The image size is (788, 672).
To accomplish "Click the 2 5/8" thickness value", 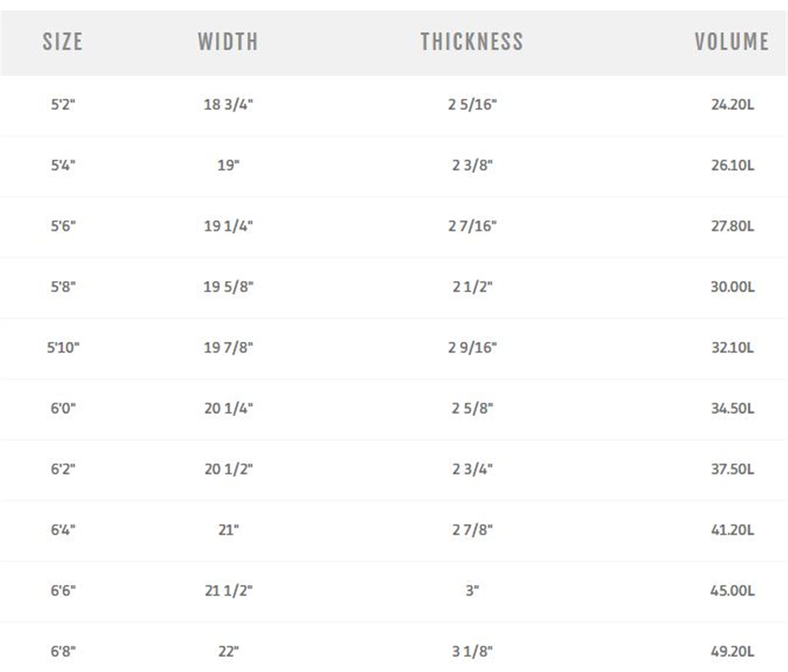I will [473, 409].
